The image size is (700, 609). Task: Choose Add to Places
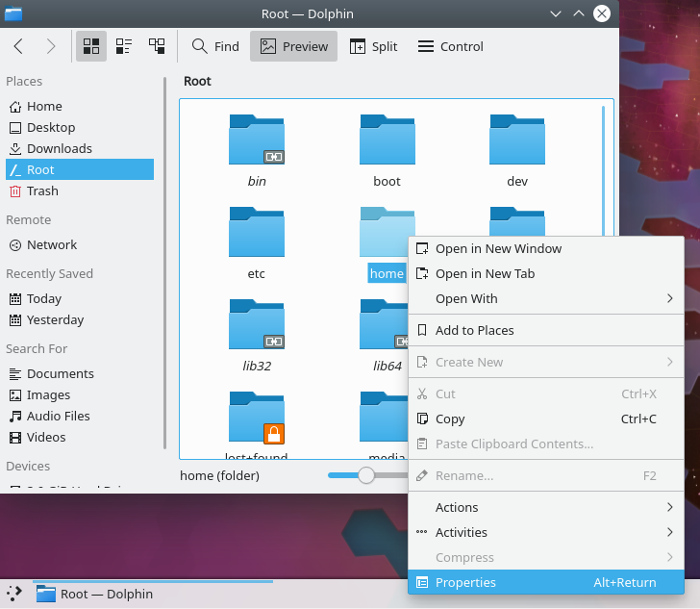click(546, 330)
